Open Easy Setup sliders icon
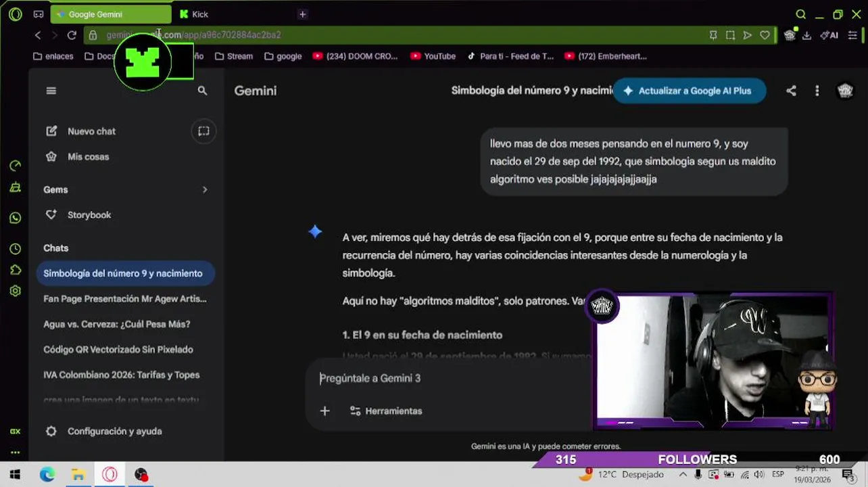The image size is (868, 487). coord(852,35)
